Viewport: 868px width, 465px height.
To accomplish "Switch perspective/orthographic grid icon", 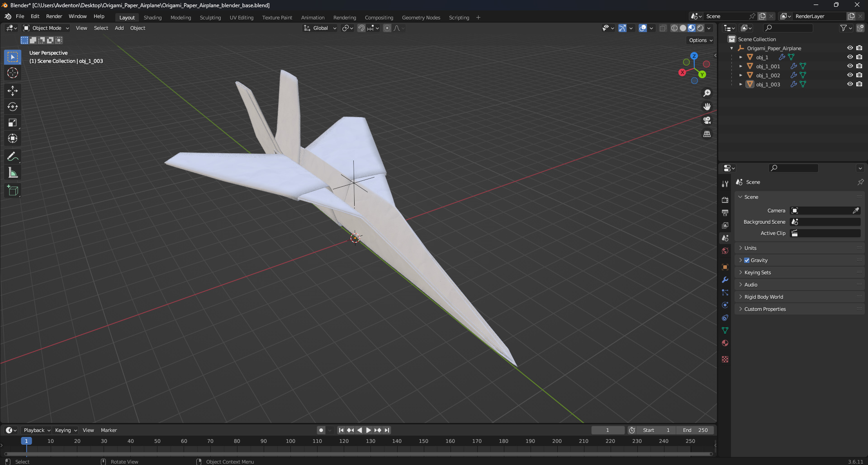I will point(707,134).
